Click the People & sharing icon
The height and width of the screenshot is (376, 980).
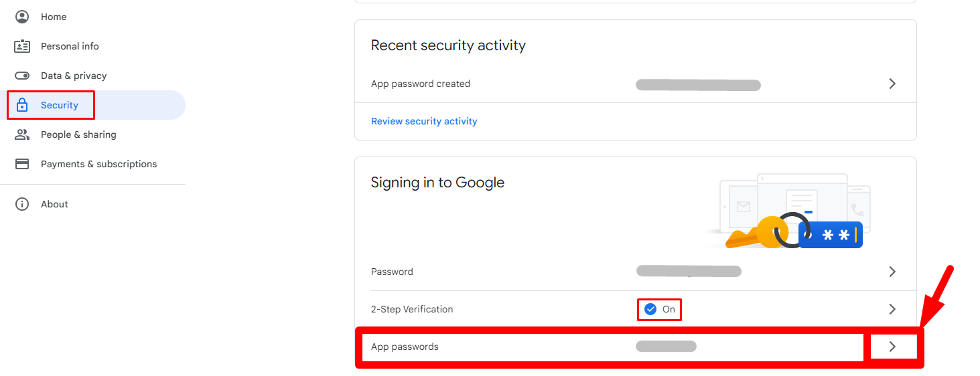pyautogui.click(x=22, y=134)
